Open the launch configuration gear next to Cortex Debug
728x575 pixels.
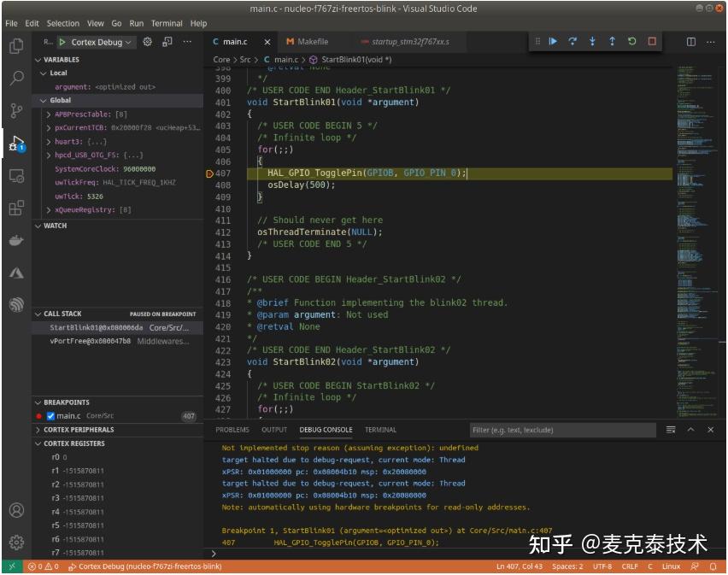click(146, 40)
